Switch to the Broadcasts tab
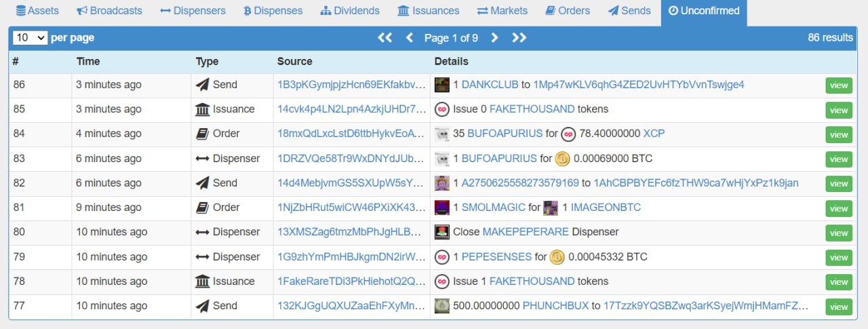Screen dimensions: 868x329 (x=109, y=11)
